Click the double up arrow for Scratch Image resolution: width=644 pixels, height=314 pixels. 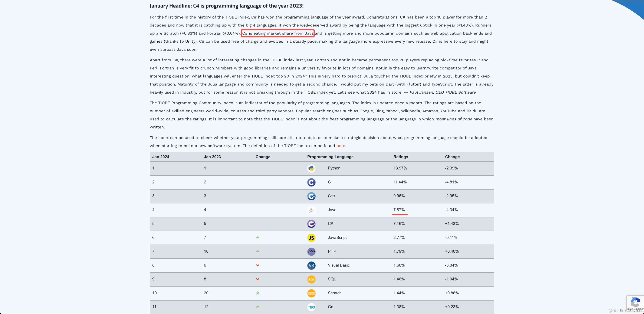[257, 293]
